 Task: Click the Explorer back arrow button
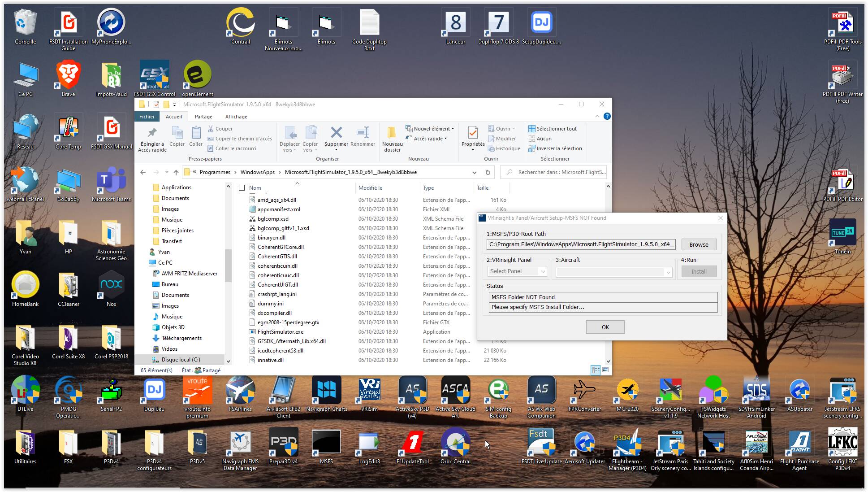143,172
